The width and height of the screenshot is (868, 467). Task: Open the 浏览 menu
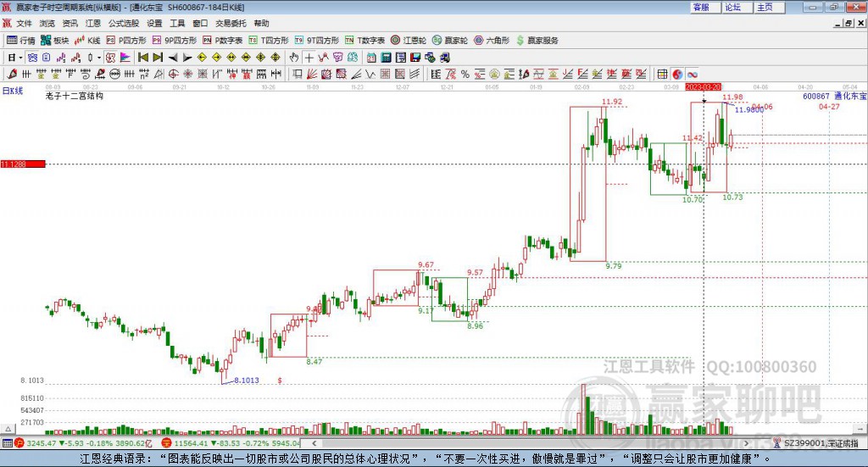point(47,23)
